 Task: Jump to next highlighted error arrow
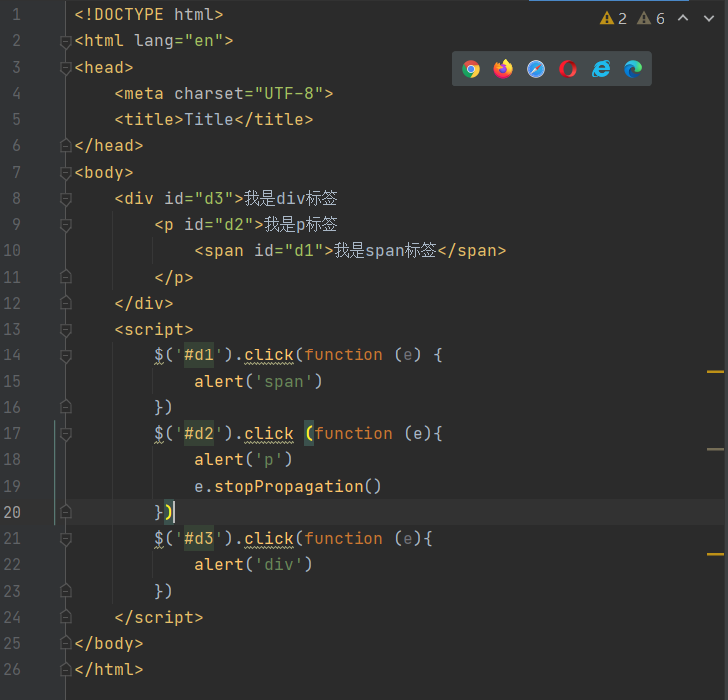click(709, 18)
